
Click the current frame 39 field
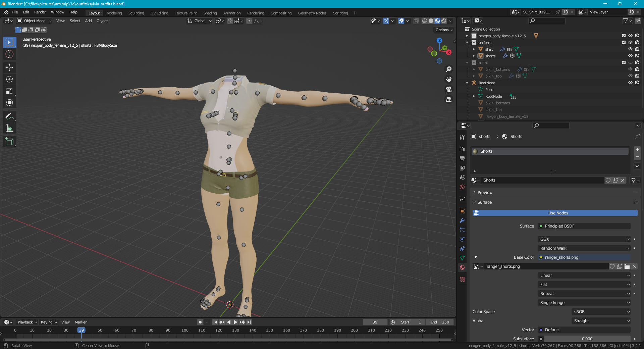coord(375,322)
